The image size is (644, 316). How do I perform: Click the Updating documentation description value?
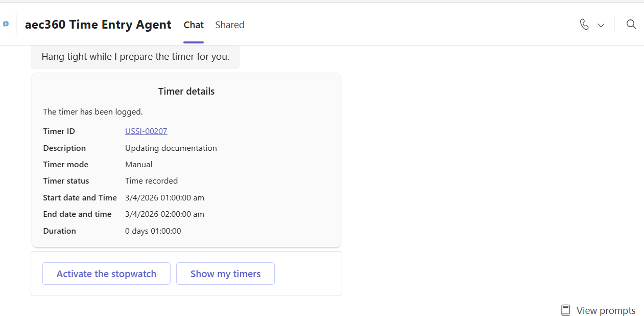(x=171, y=148)
